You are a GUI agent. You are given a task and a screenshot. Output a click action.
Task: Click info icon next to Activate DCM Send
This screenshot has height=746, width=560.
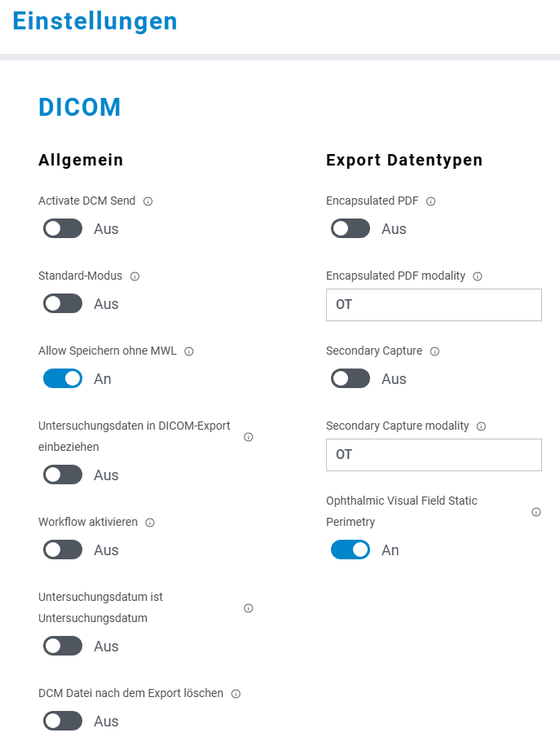(x=148, y=201)
